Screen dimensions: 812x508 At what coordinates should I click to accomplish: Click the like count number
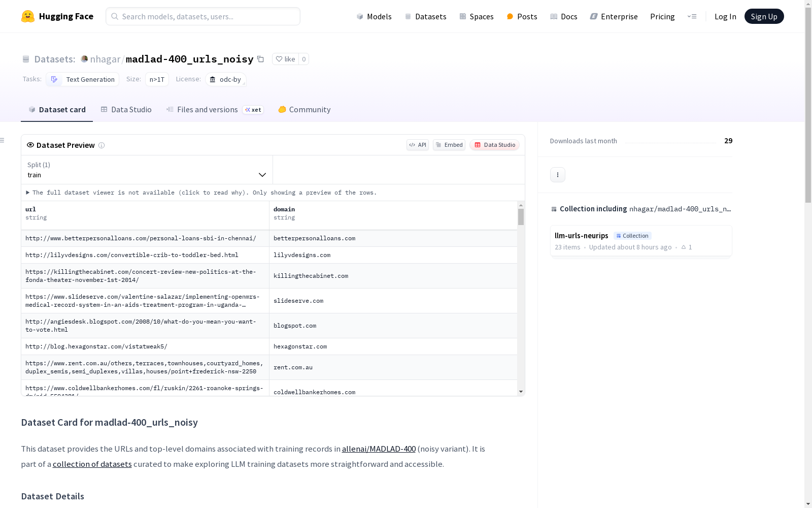tap(304, 59)
